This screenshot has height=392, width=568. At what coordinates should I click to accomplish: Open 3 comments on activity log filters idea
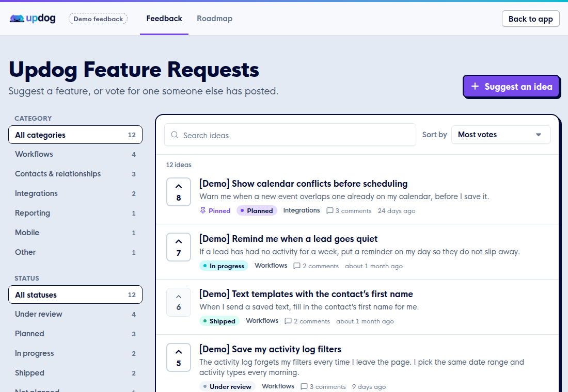(x=323, y=386)
